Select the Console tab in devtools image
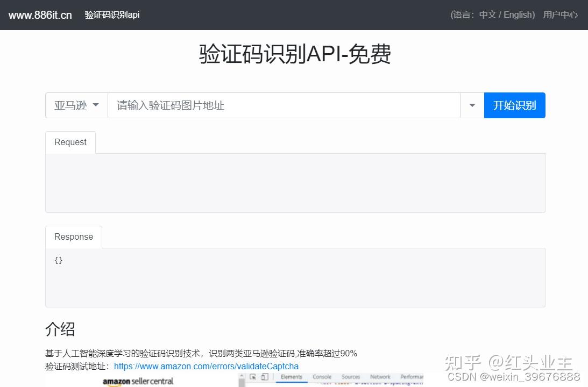This screenshot has width=588, height=387. click(x=322, y=377)
